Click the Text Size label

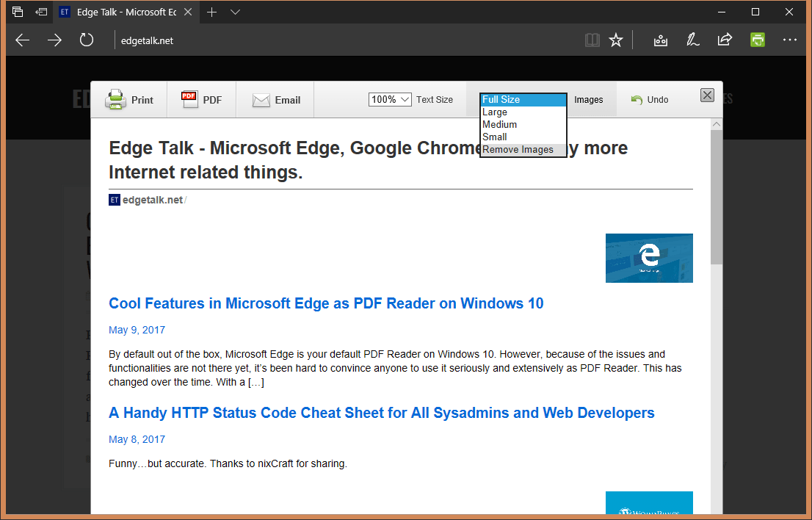coord(435,99)
